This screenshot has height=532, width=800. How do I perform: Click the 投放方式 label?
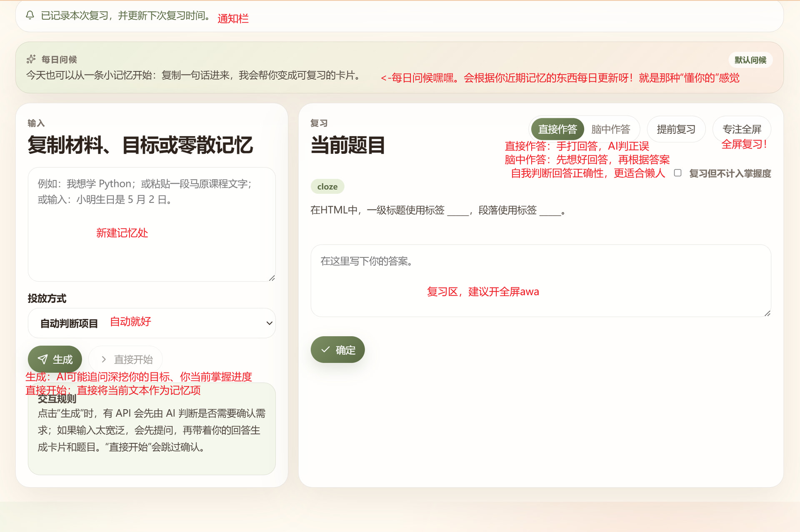(47, 298)
